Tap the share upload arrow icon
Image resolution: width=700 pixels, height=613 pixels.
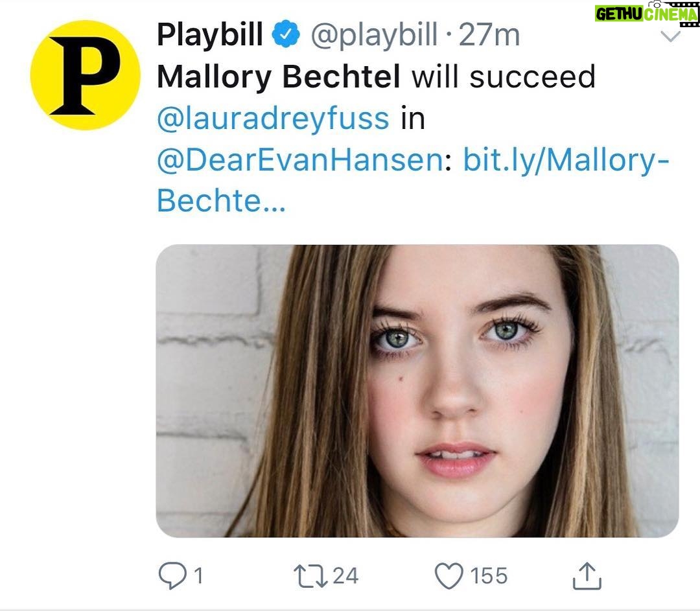pyautogui.click(x=587, y=575)
